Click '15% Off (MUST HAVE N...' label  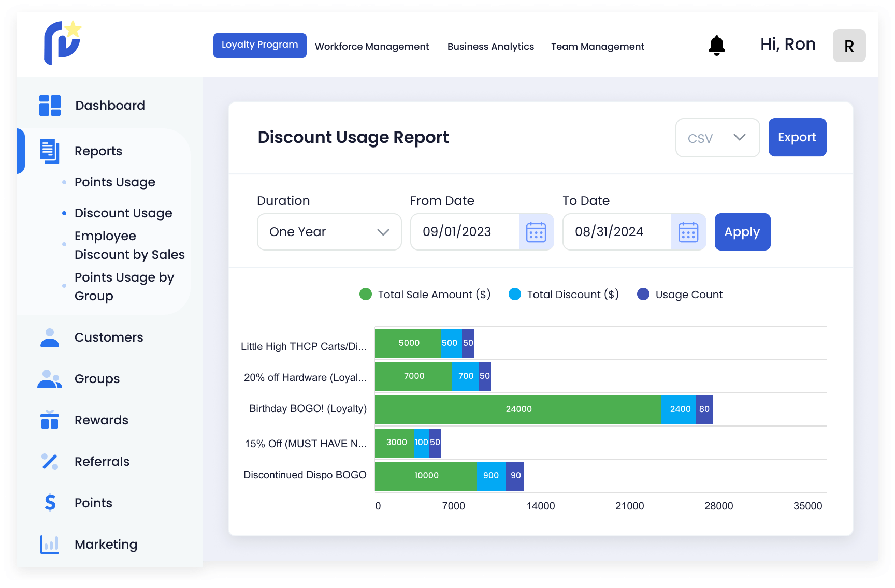pos(306,444)
